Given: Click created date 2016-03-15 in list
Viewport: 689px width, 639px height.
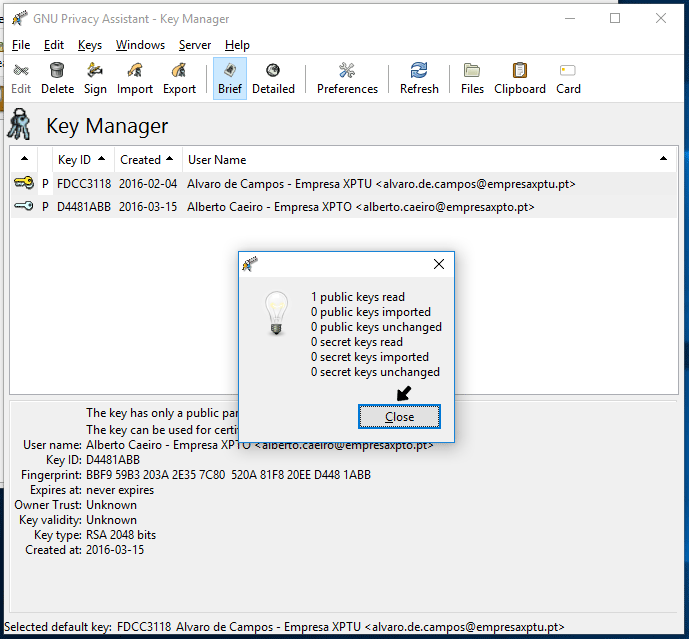Looking at the screenshot, I should pyautogui.click(x=148, y=207).
